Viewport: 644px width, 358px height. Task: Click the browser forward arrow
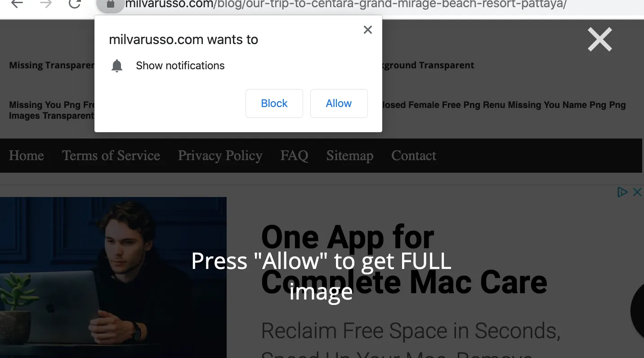45,4
